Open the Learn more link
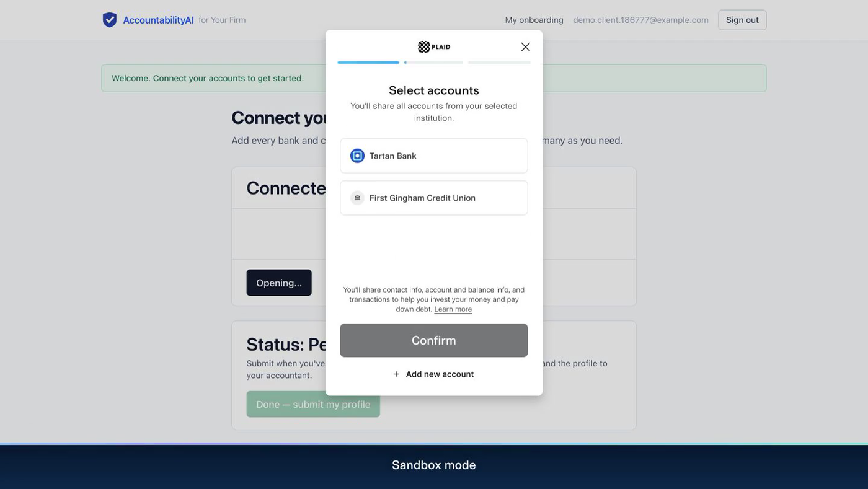The width and height of the screenshot is (868, 489). pyautogui.click(x=453, y=309)
